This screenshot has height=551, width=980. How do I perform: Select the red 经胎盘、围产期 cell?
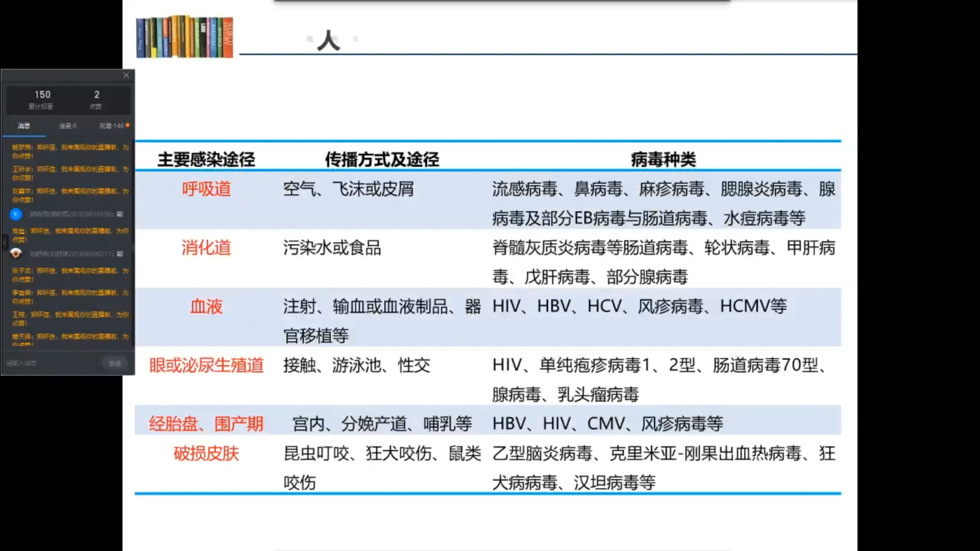coord(206,424)
